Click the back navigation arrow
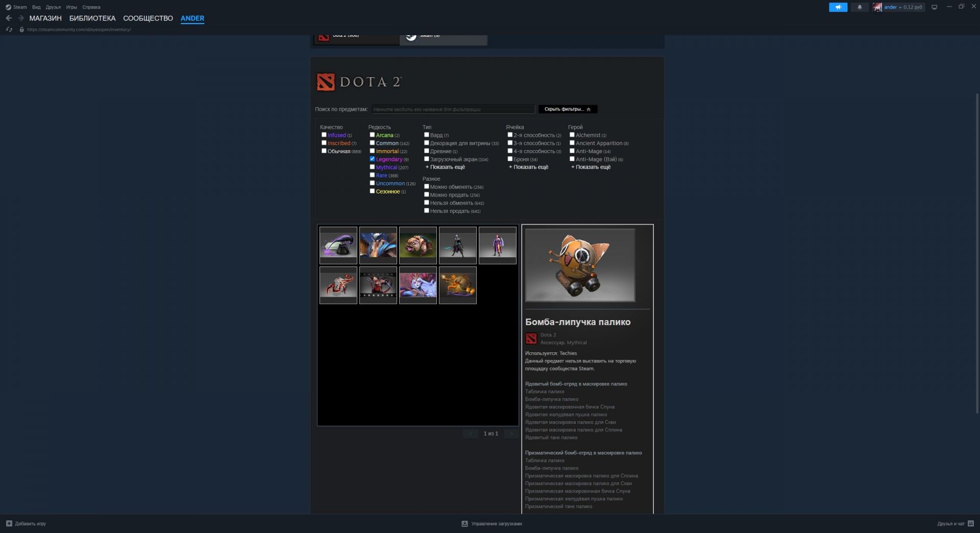This screenshot has width=980, height=533. coord(9,18)
